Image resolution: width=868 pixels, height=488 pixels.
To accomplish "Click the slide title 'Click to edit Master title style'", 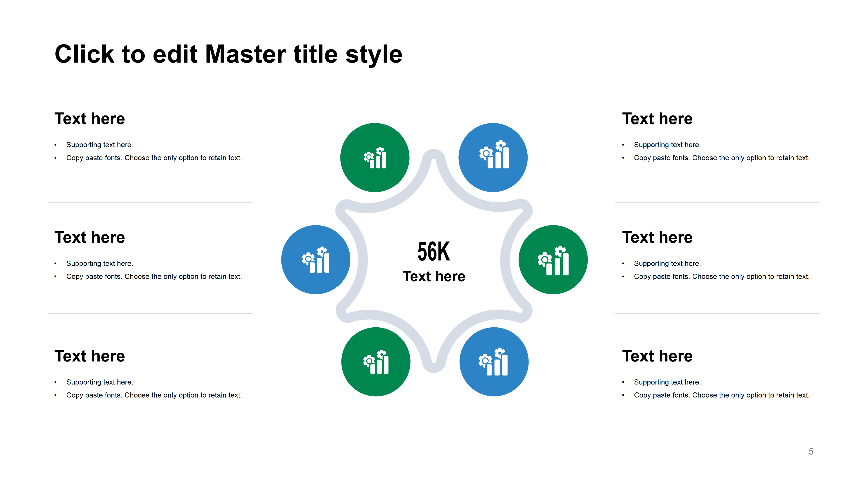I will point(229,54).
